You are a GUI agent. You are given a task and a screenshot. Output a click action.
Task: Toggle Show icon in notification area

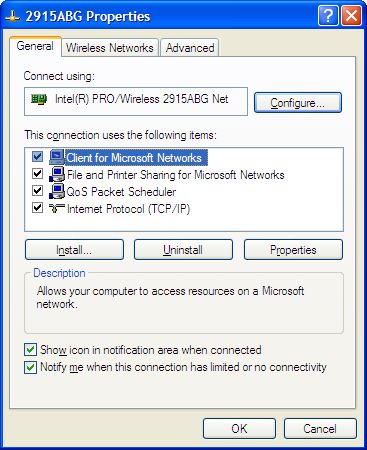[x=30, y=350]
